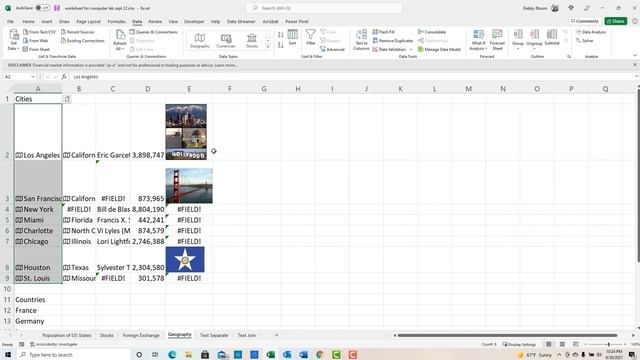The width and height of the screenshot is (640, 360).
Task: Switch to the Stocks sheet tab
Action: 107,335
